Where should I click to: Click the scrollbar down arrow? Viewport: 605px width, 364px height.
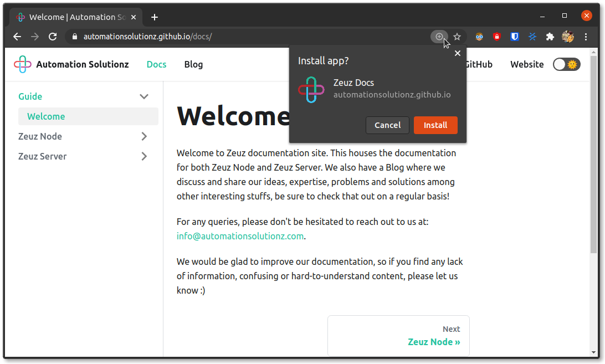(594, 352)
